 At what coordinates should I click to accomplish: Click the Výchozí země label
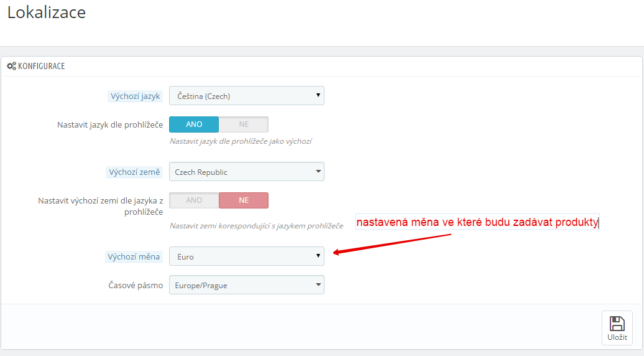tap(134, 172)
